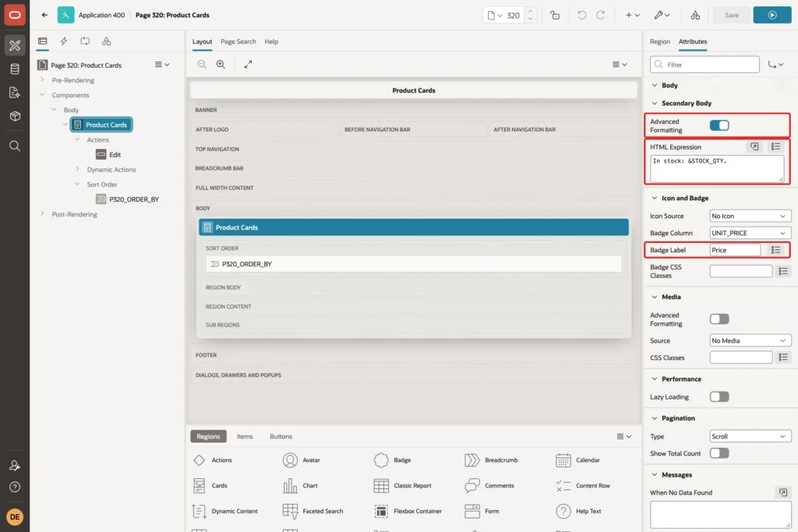Expand the layout pane with arrows icon
Screen dimensions: 798x532
coord(248,64)
